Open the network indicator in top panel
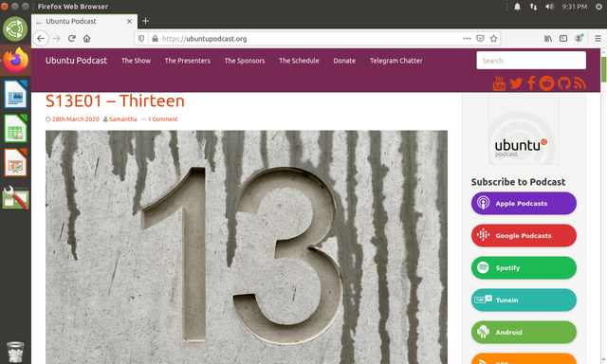 point(533,7)
